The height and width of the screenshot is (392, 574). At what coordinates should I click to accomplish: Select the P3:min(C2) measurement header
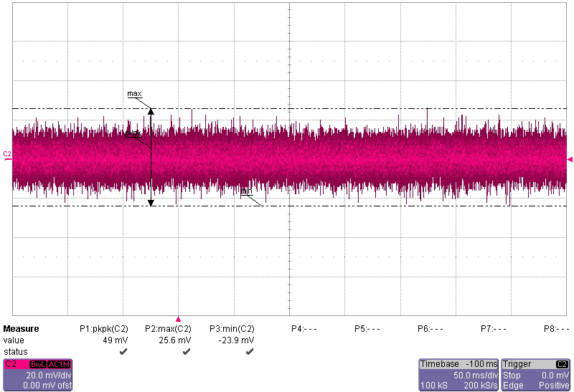pyautogui.click(x=232, y=329)
